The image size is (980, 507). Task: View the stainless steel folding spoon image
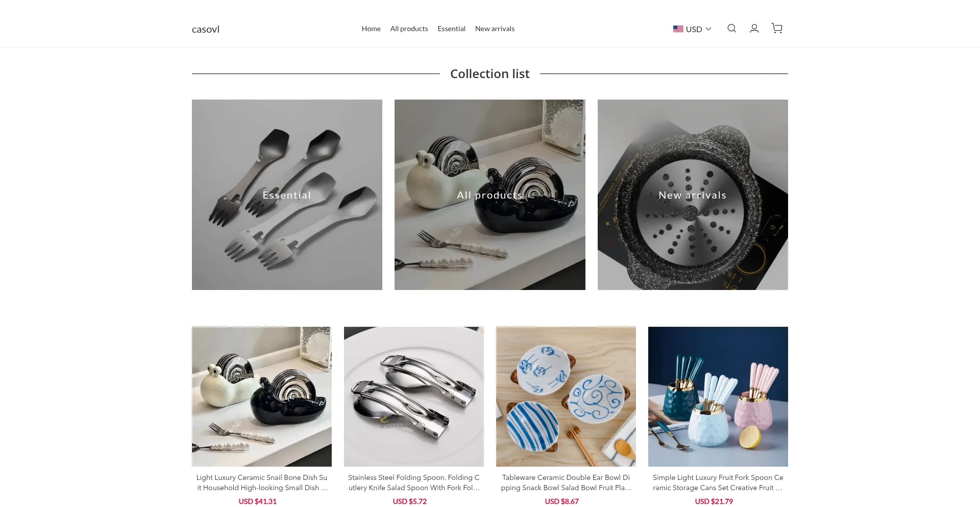tap(414, 397)
